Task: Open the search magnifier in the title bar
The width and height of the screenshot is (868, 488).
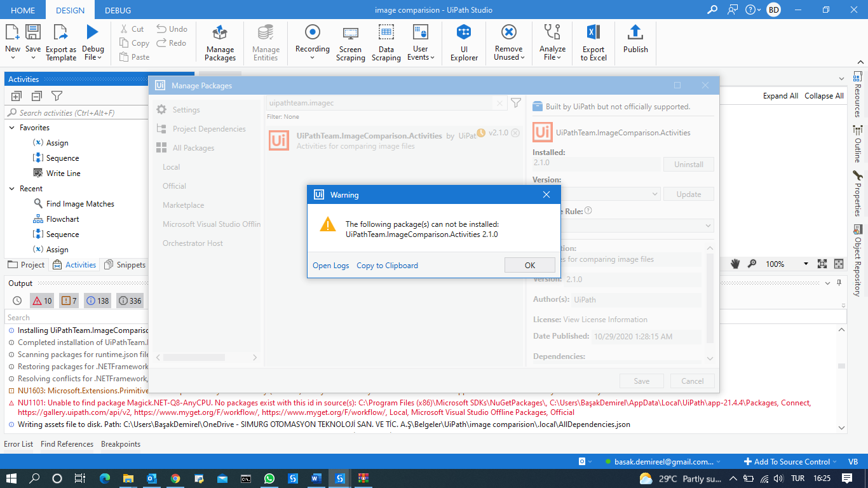Action: pyautogui.click(x=713, y=10)
